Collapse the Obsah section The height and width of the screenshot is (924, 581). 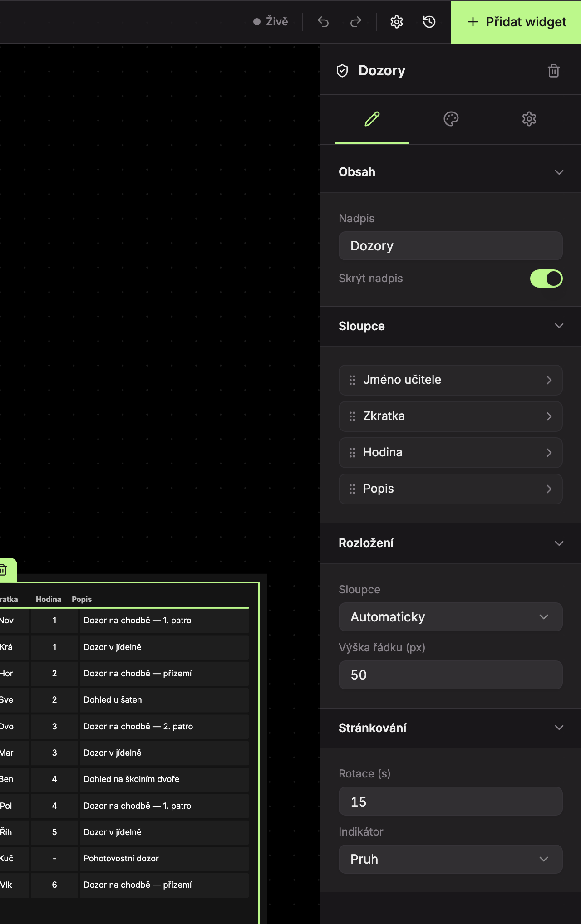[x=451, y=172]
